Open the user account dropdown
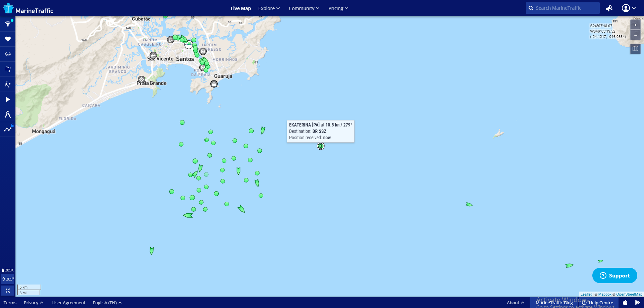 point(629,8)
